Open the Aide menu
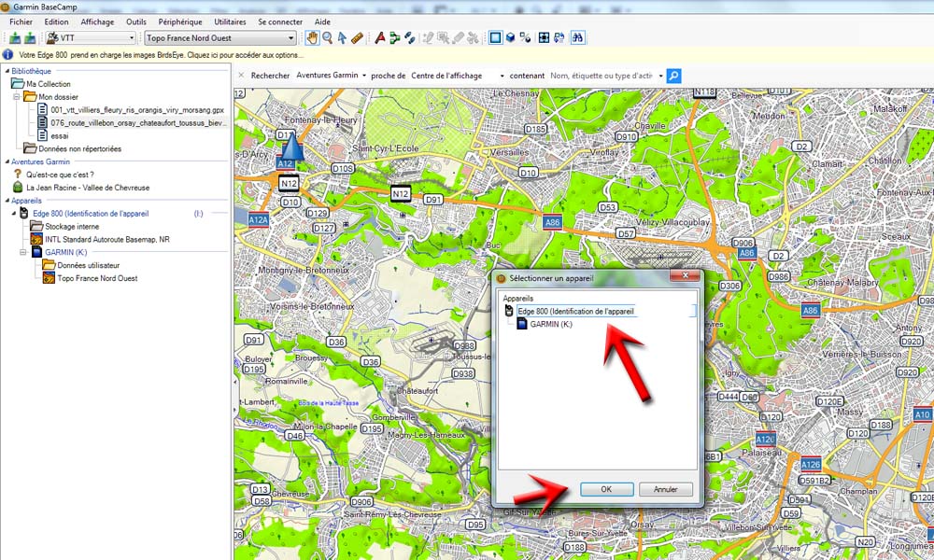934x560 pixels. tap(322, 21)
